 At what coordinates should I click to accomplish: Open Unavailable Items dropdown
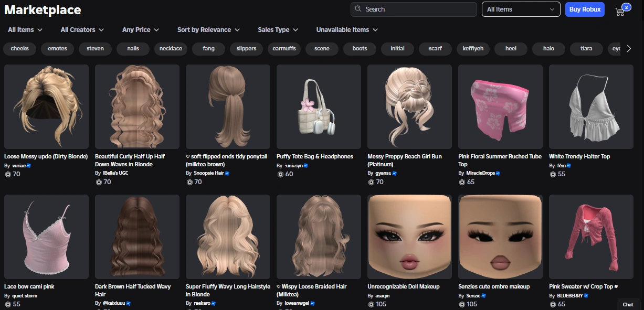point(347,30)
